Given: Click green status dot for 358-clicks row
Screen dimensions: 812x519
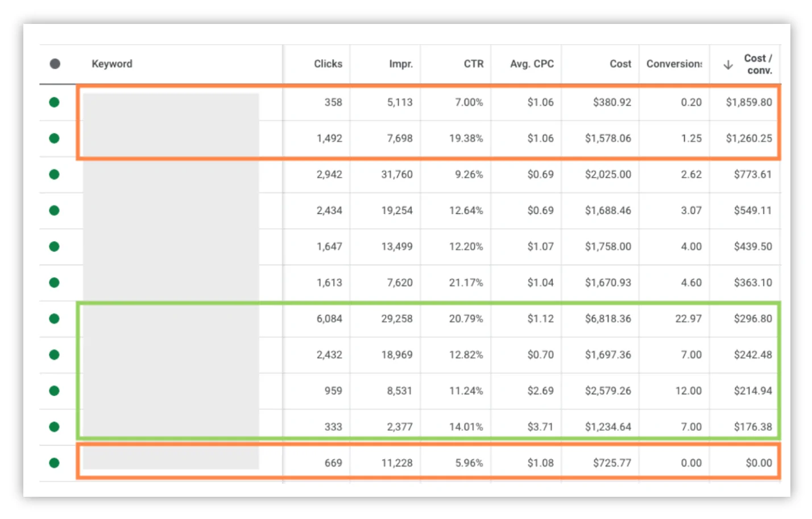Looking at the screenshot, I should coord(55,102).
